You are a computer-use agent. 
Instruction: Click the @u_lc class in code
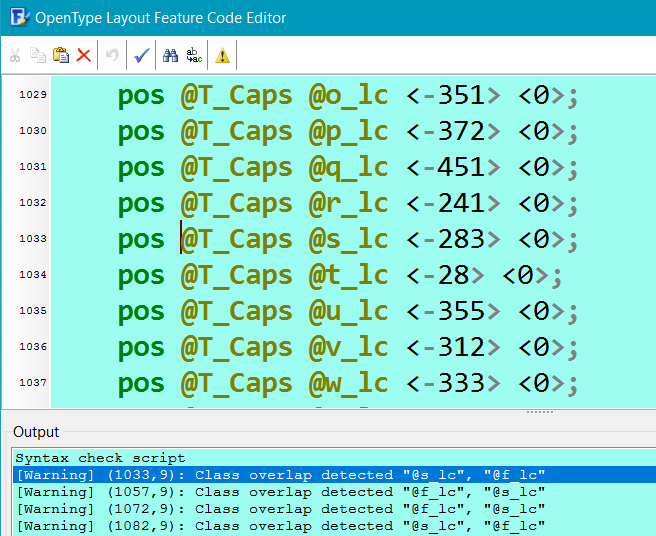[x=348, y=312]
